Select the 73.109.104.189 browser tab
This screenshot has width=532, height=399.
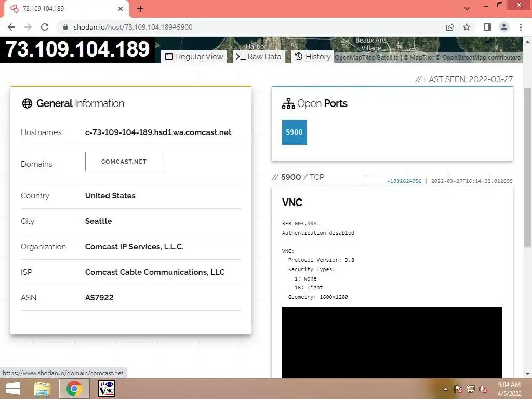coord(66,9)
